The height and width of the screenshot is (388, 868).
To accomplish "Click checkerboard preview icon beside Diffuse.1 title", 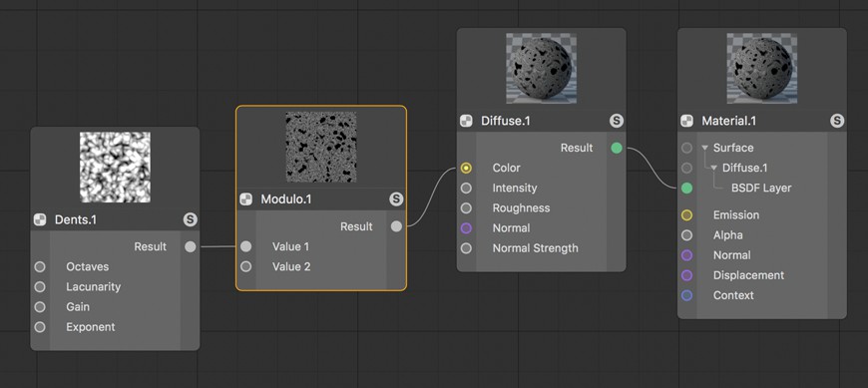I will [x=466, y=121].
